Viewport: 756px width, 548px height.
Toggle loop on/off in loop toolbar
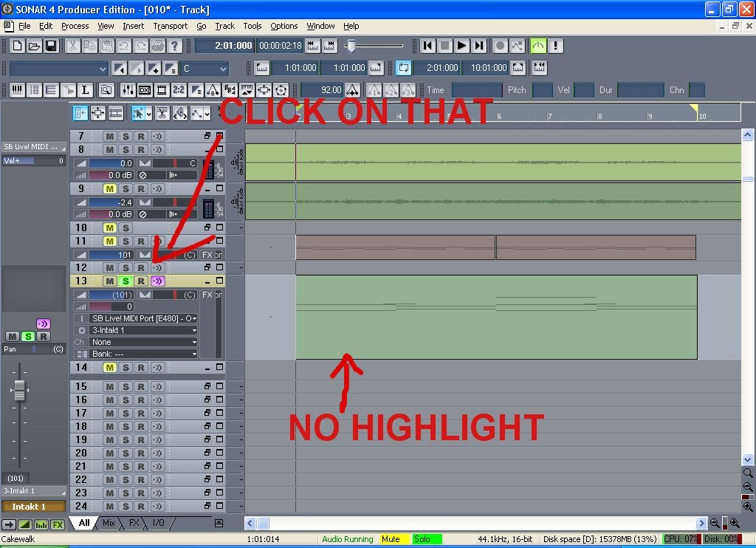coord(404,68)
